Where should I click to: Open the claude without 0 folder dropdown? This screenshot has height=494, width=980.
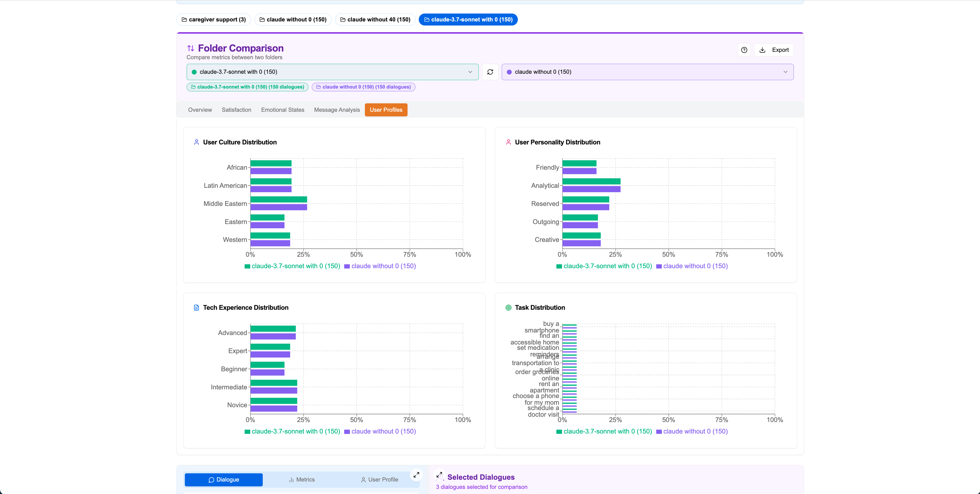pyautogui.click(x=648, y=72)
